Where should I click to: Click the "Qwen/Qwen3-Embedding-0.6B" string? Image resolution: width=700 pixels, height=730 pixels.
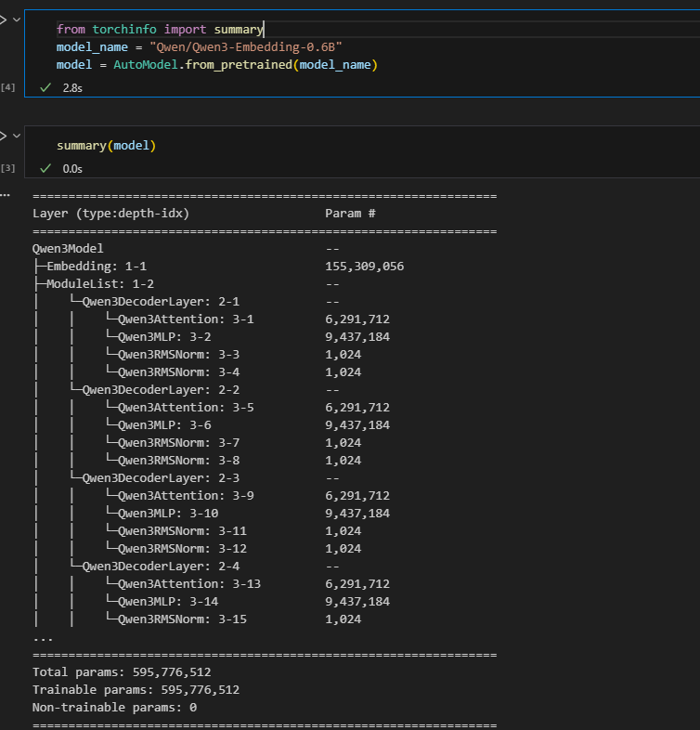246,47
